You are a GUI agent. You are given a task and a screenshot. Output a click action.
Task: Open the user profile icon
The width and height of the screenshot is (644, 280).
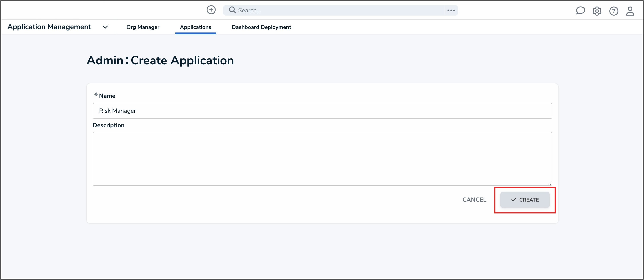[x=630, y=11]
